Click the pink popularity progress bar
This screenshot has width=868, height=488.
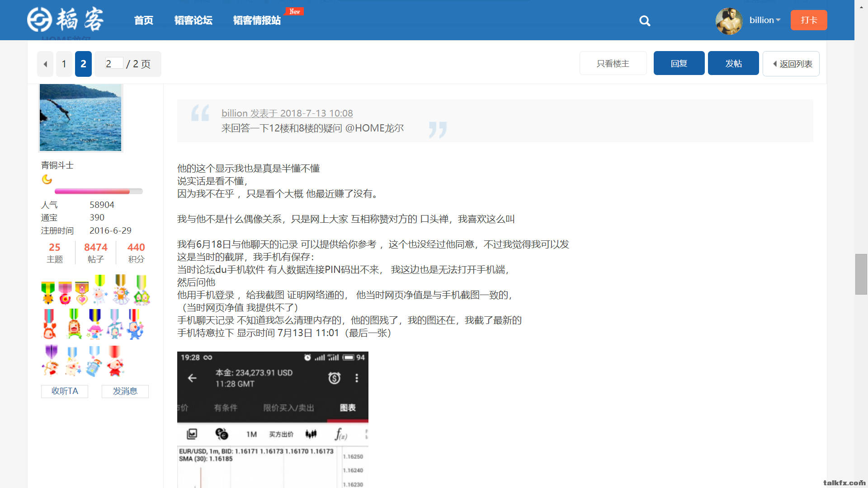click(99, 192)
